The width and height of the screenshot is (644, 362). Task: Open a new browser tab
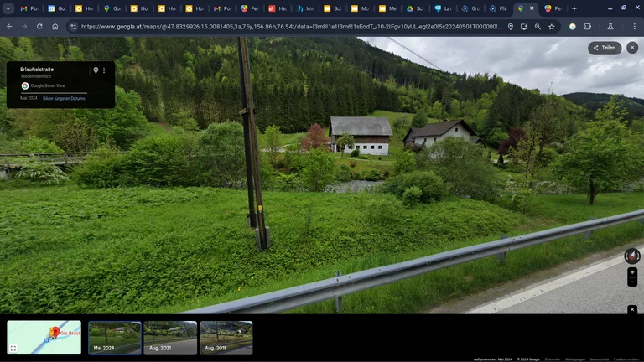[x=574, y=8]
